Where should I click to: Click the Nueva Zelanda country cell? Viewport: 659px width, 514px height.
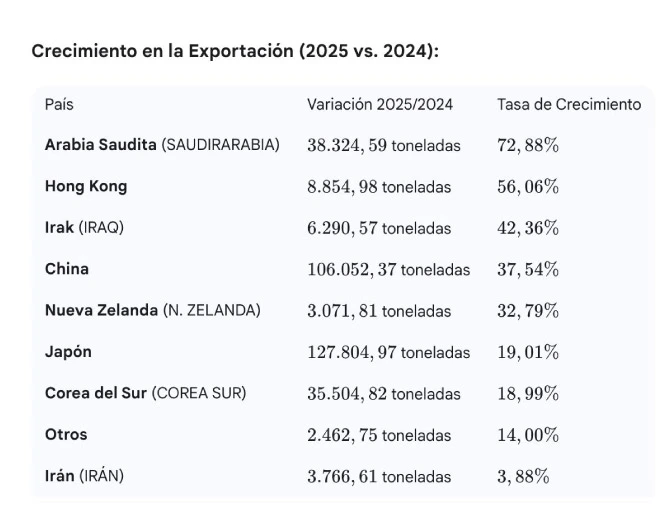point(152,310)
